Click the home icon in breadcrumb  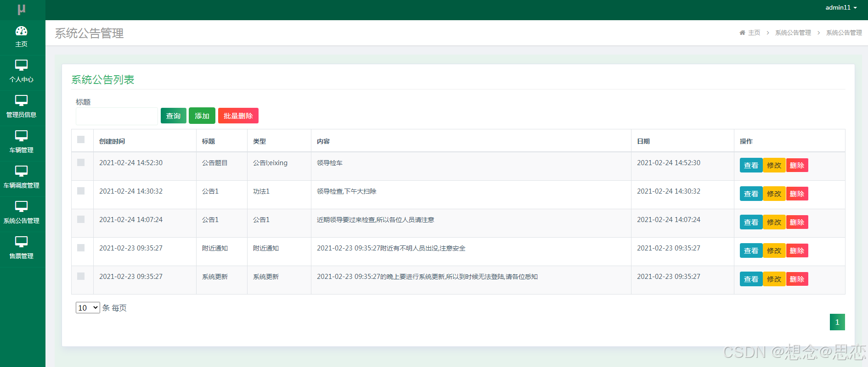coord(742,33)
